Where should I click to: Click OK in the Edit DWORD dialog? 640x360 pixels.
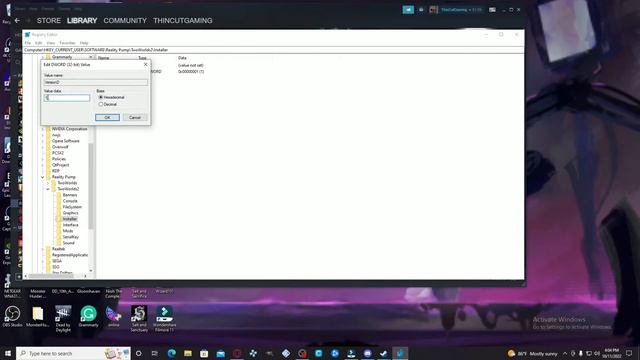click(107, 118)
